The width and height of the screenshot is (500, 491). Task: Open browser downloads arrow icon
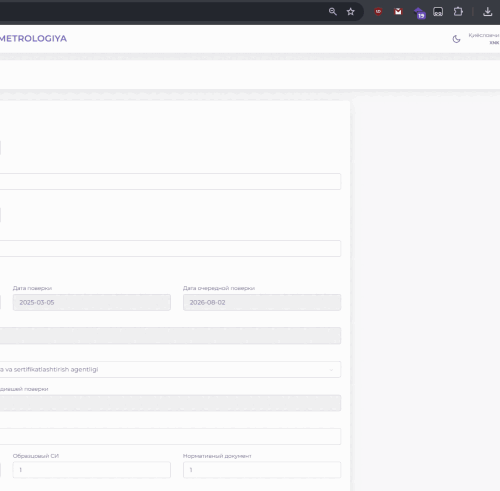[x=488, y=12]
